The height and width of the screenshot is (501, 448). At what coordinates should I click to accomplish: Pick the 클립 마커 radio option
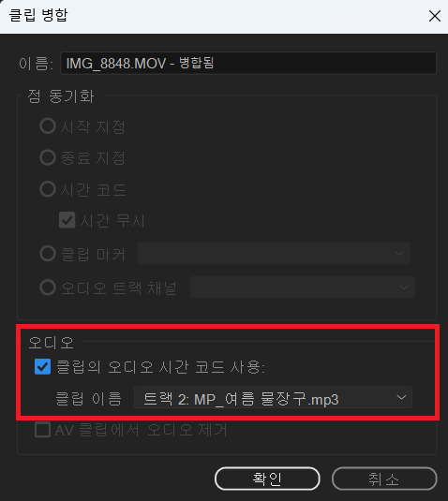[x=48, y=254]
